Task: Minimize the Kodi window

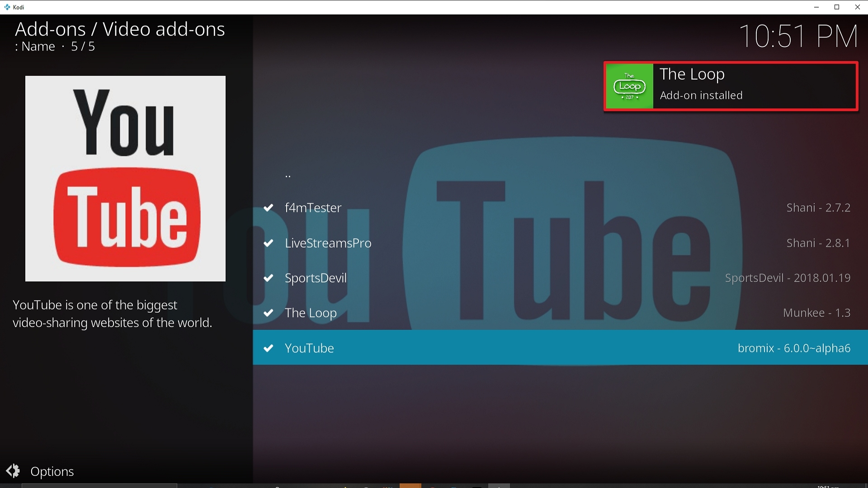Action: [x=816, y=7]
